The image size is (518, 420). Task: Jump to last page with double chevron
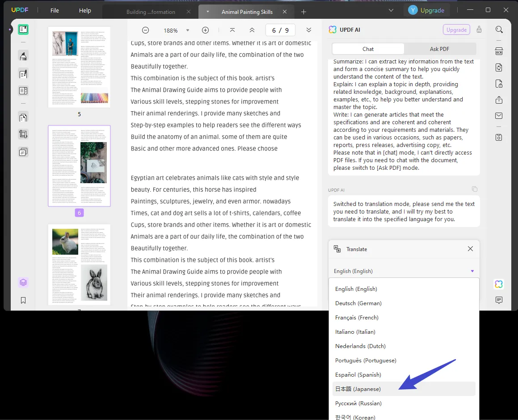click(308, 30)
